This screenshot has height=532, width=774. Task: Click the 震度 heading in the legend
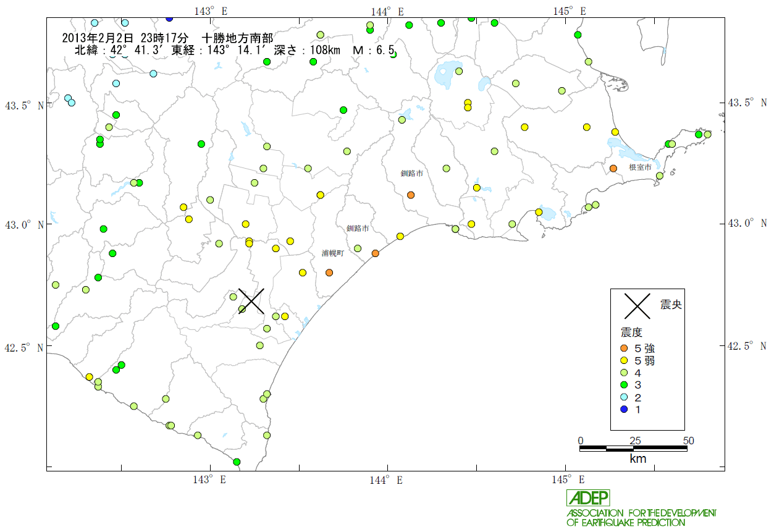point(633,332)
